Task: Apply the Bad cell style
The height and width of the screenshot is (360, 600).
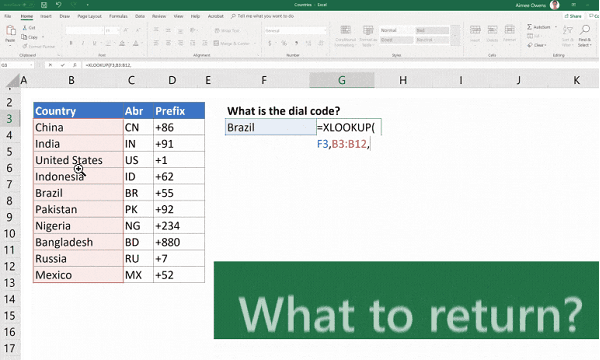Action: coord(432,30)
